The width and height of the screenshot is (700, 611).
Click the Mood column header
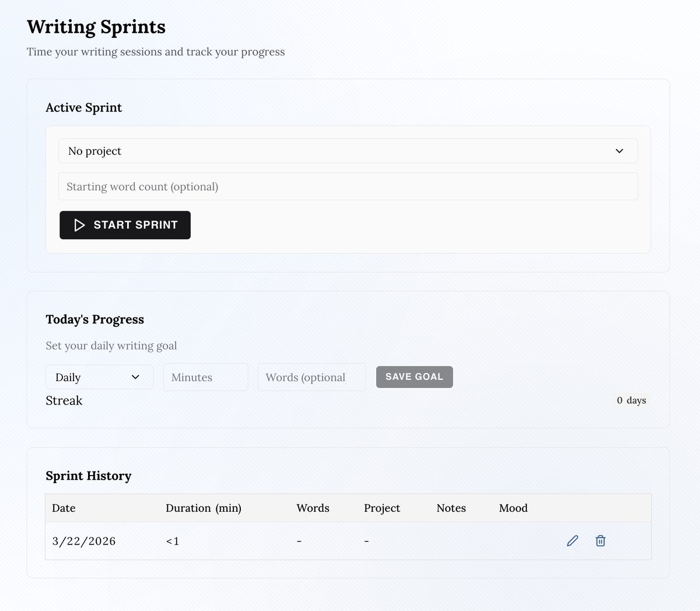tap(513, 508)
